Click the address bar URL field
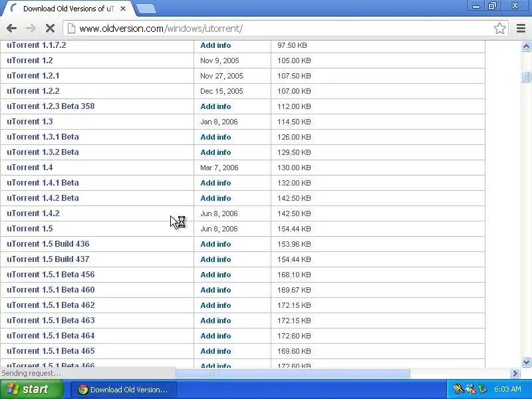532x399 pixels. click(x=285, y=29)
